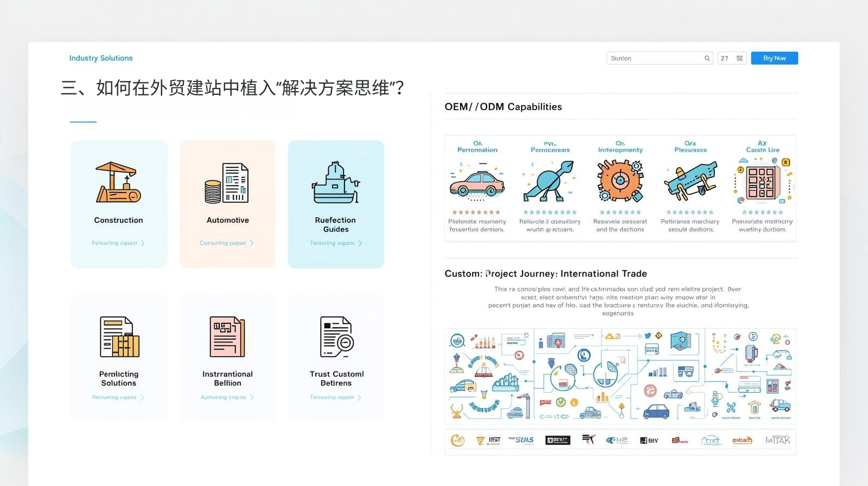
Task: Click the striped arrow logo in partner strip
Action: [x=589, y=439]
